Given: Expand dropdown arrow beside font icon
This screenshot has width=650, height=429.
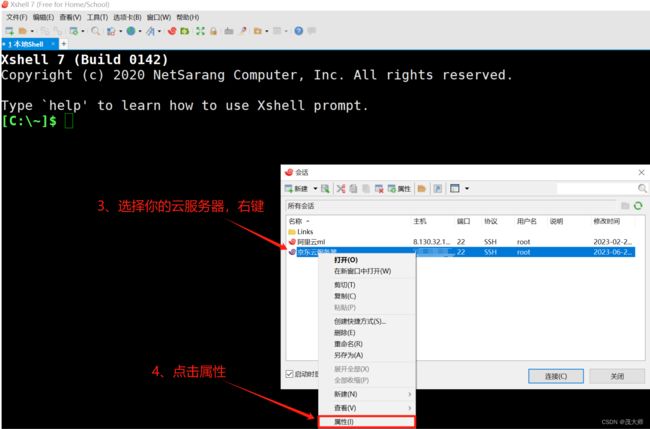Looking at the screenshot, I should coord(160,31).
